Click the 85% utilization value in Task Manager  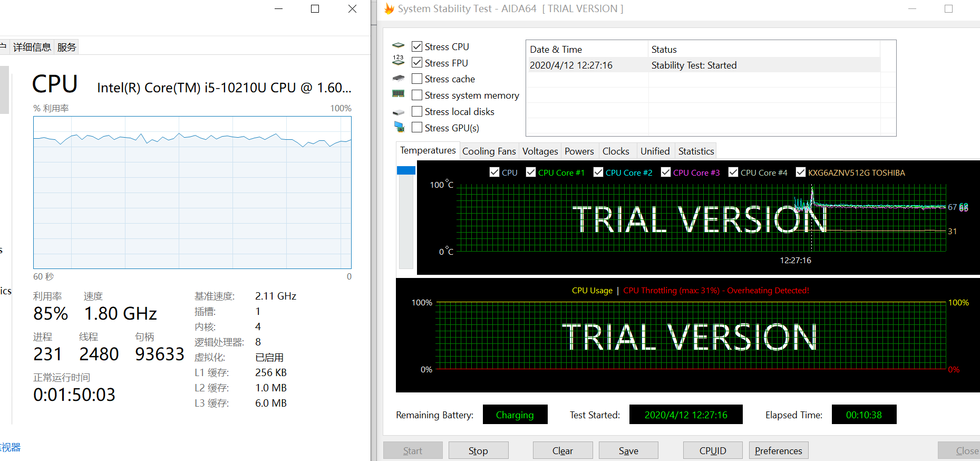point(51,313)
